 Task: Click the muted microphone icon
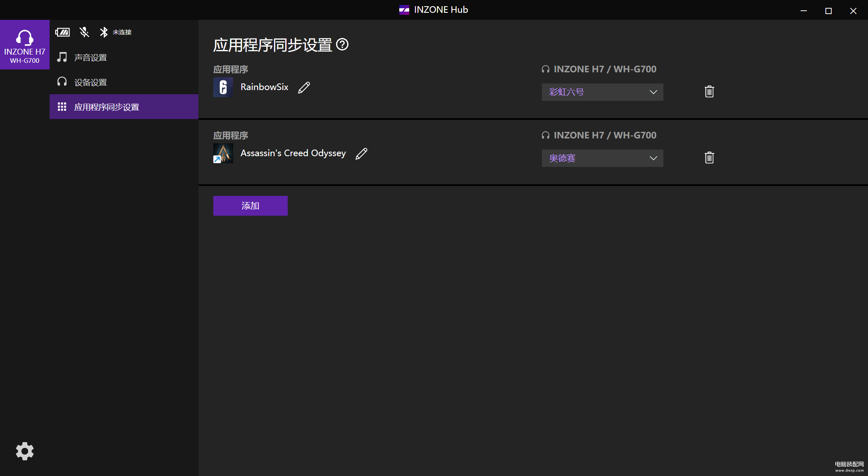(84, 32)
